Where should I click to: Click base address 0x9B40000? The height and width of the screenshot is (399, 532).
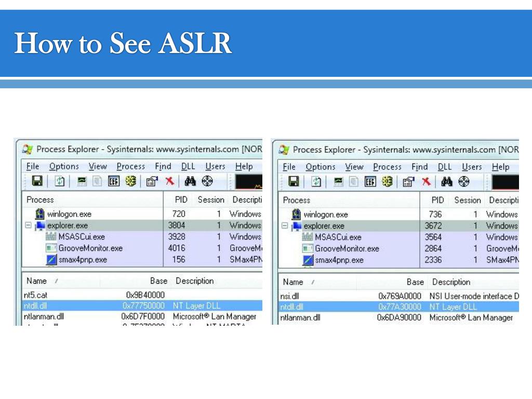coord(145,295)
